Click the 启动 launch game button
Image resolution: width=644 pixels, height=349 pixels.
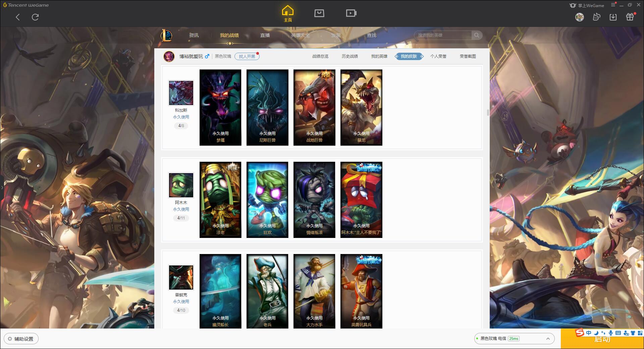click(x=602, y=340)
